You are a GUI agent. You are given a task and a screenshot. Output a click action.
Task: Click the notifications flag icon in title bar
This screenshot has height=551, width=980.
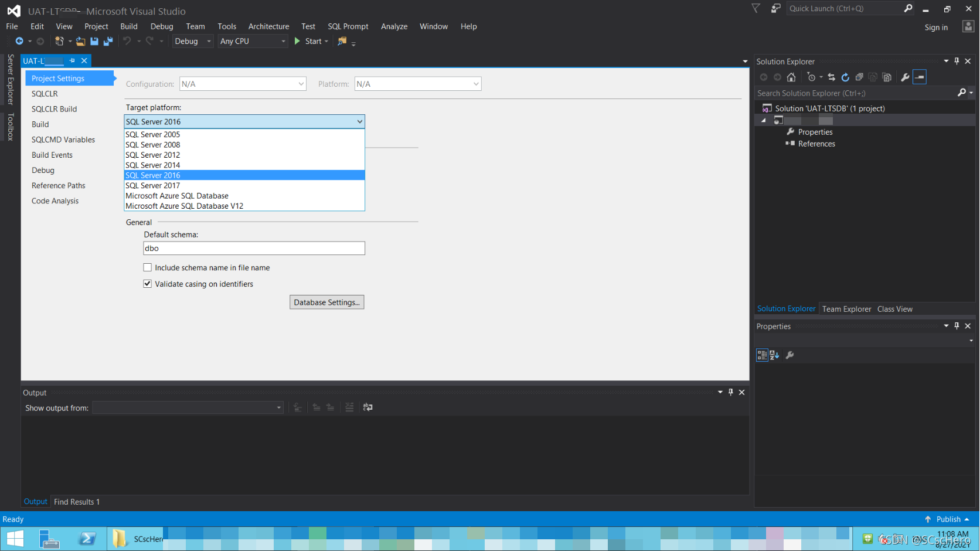pyautogui.click(x=756, y=8)
